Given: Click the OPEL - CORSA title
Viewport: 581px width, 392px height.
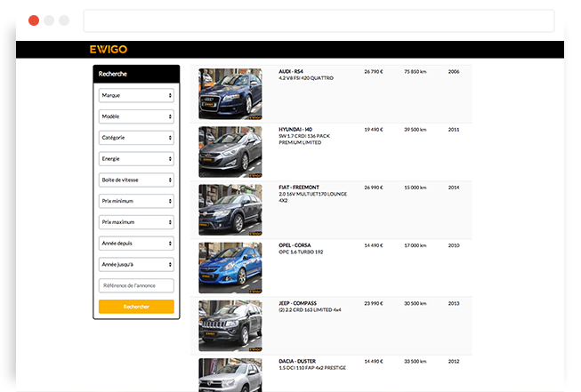Looking at the screenshot, I should click(x=295, y=245).
